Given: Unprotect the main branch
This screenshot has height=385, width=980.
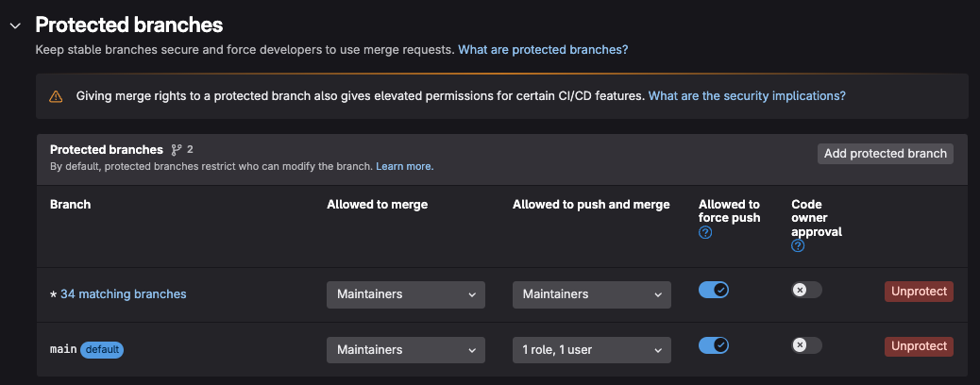Looking at the screenshot, I should click(919, 346).
